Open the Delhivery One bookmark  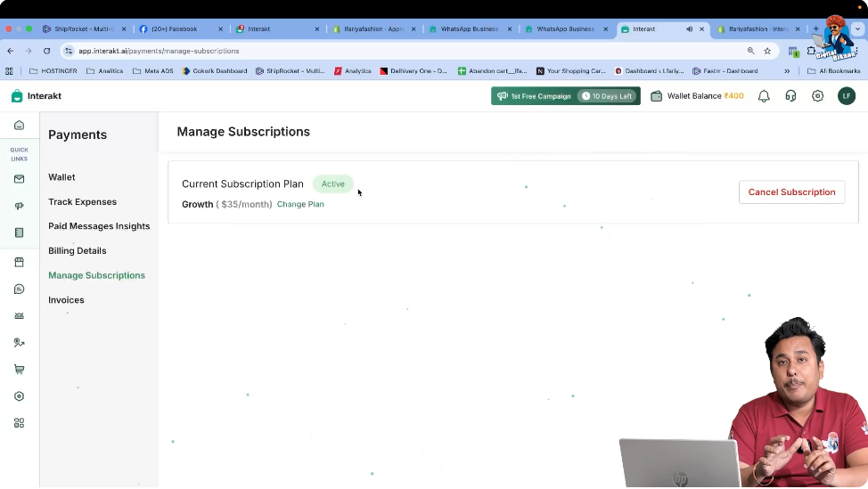click(x=413, y=70)
